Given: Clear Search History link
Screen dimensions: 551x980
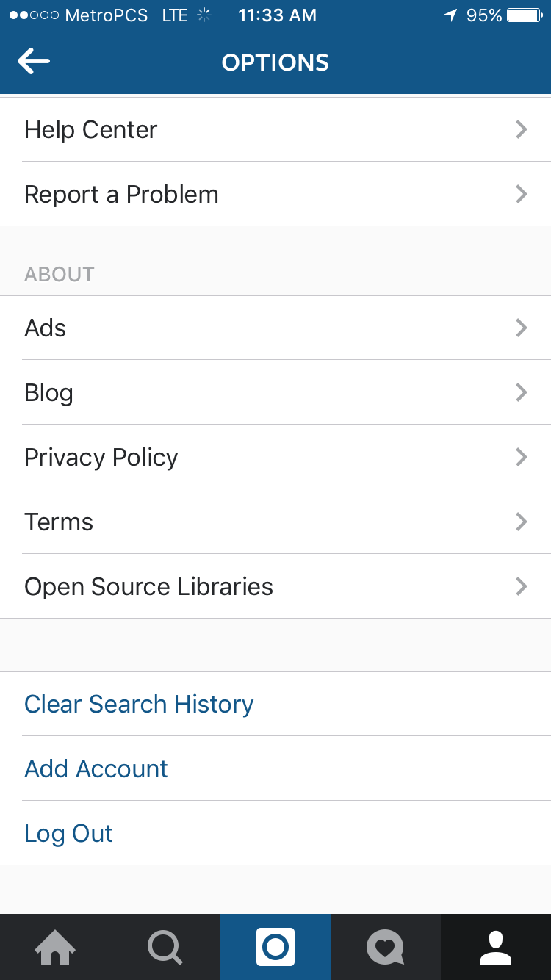Looking at the screenshot, I should click(139, 705).
